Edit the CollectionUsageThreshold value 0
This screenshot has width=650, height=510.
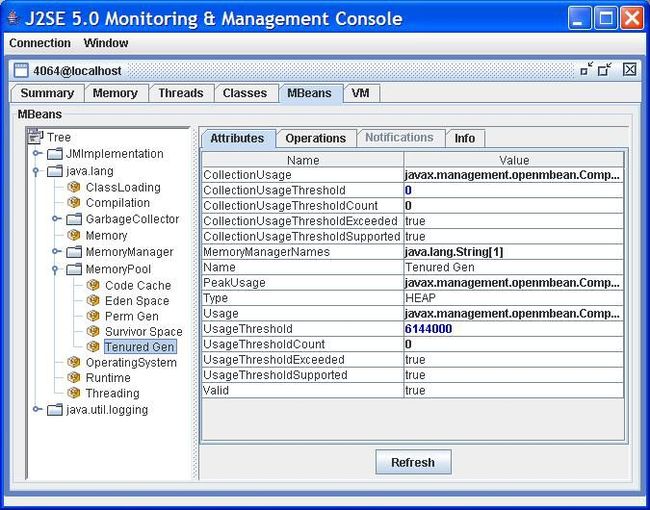tap(514, 190)
